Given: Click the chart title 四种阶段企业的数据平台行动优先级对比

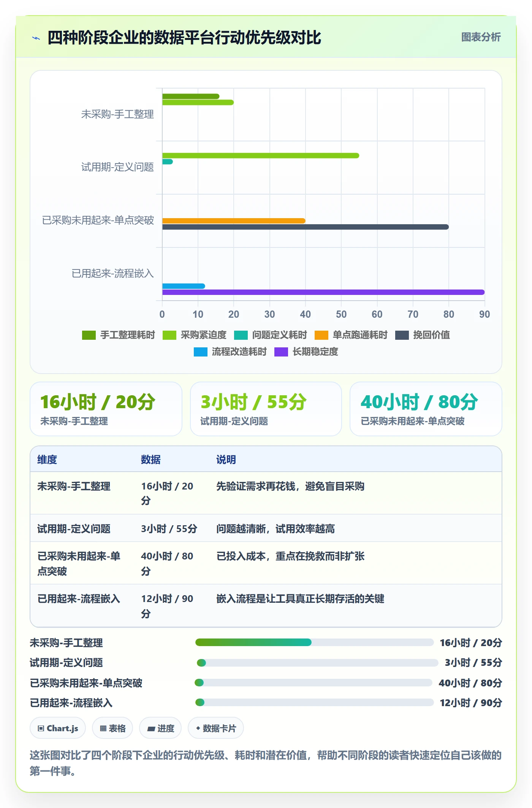Looking at the screenshot, I should [184, 38].
